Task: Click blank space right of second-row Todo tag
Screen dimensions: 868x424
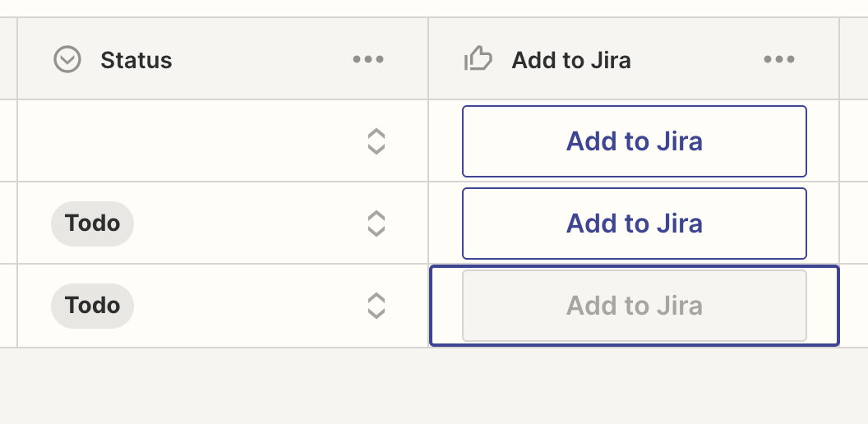Action: click(247, 224)
